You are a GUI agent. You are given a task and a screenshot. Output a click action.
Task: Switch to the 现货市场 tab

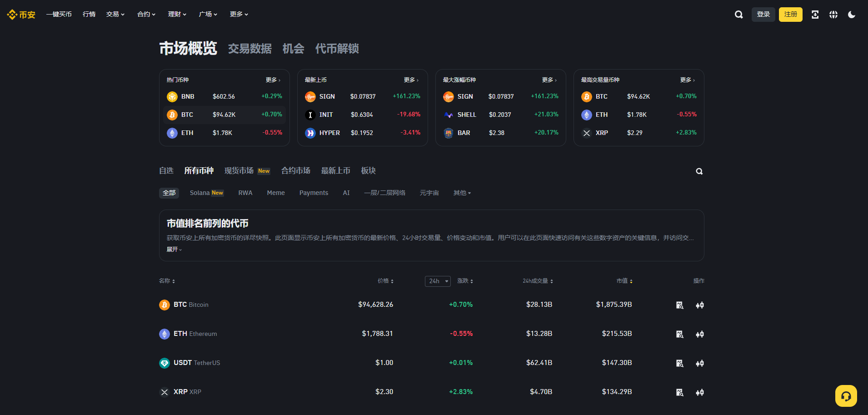pyautogui.click(x=239, y=170)
